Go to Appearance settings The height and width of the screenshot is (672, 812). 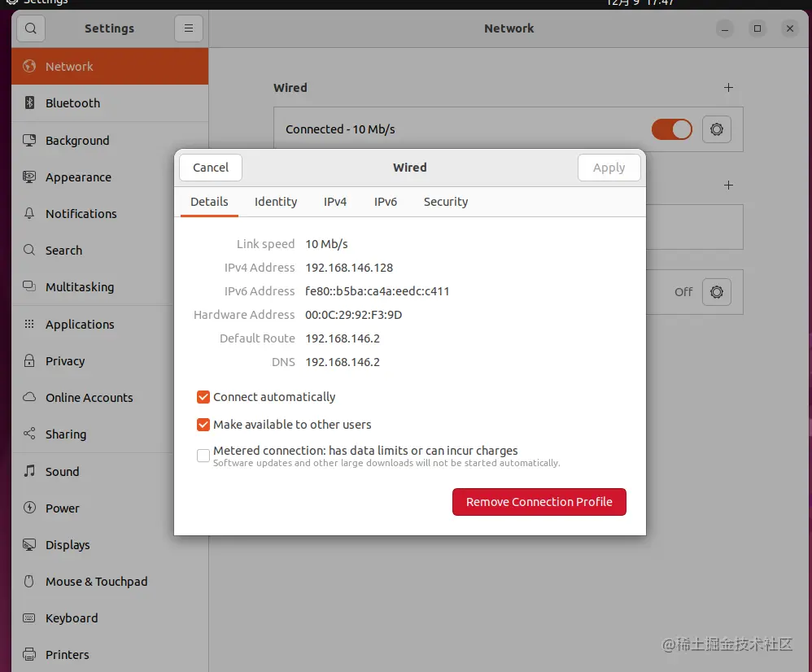click(x=78, y=177)
